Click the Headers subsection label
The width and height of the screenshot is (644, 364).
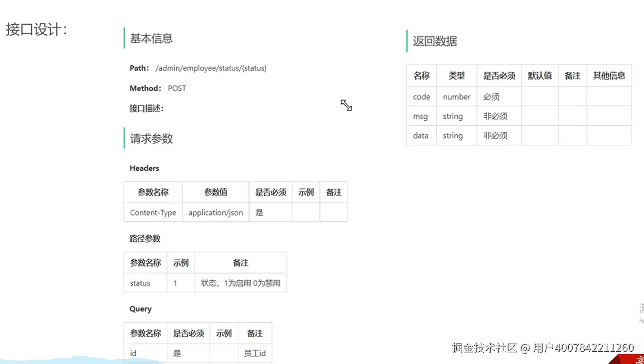click(144, 168)
